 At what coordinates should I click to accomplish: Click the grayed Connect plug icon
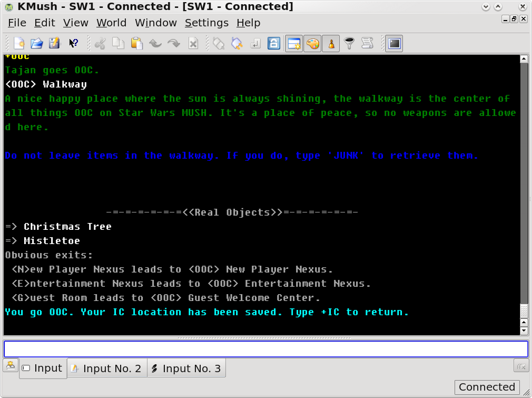pos(219,43)
